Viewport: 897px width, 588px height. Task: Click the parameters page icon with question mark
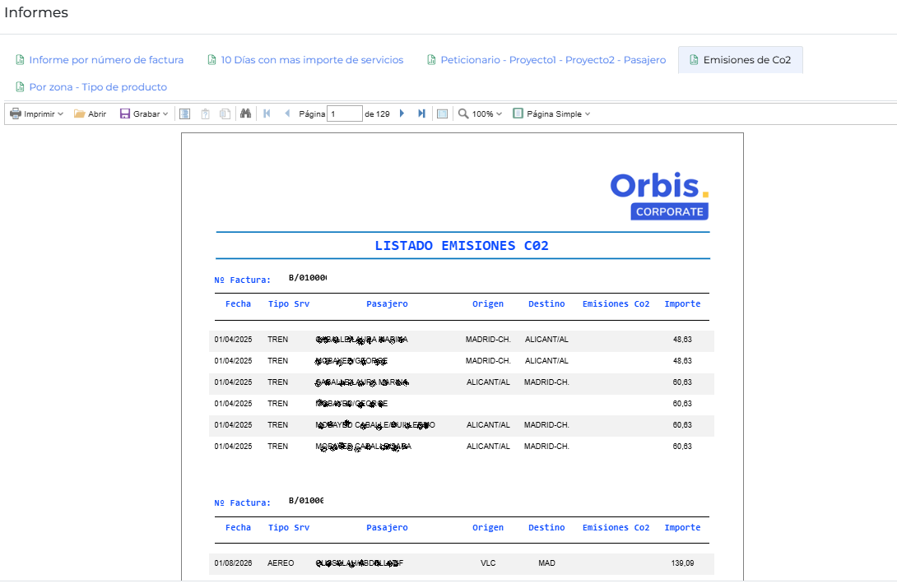click(206, 113)
